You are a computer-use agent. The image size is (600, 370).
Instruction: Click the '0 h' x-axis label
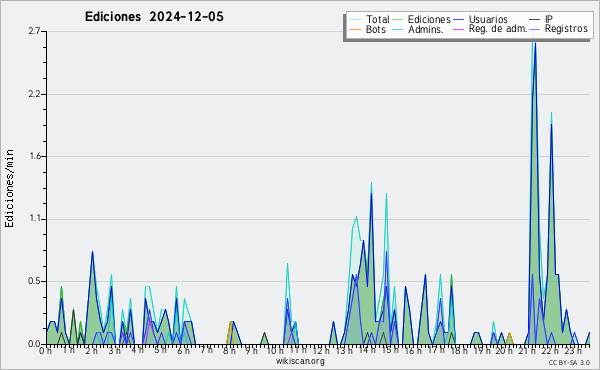coord(45,350)
